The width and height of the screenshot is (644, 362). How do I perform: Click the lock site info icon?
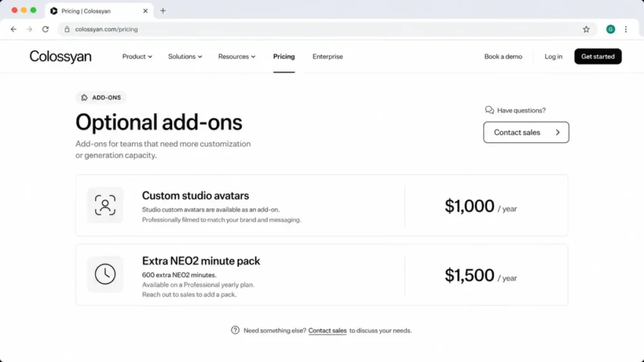[x=67, y=29]
